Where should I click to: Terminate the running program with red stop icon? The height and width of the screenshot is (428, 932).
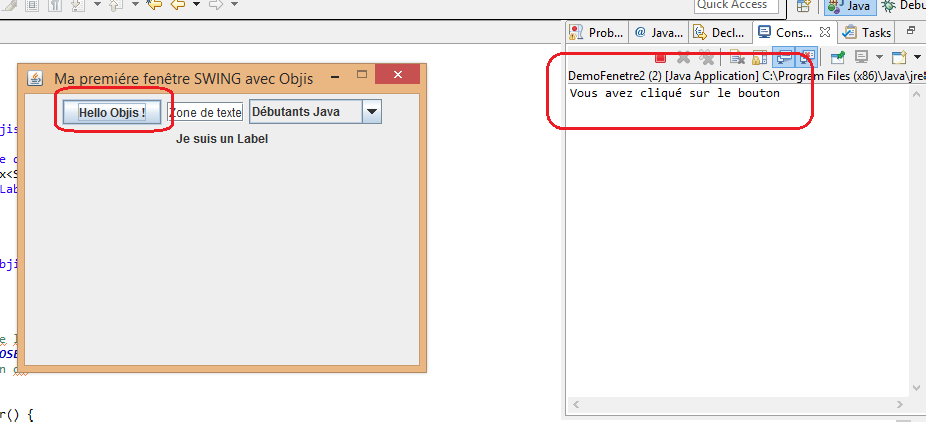pos(660,58)
